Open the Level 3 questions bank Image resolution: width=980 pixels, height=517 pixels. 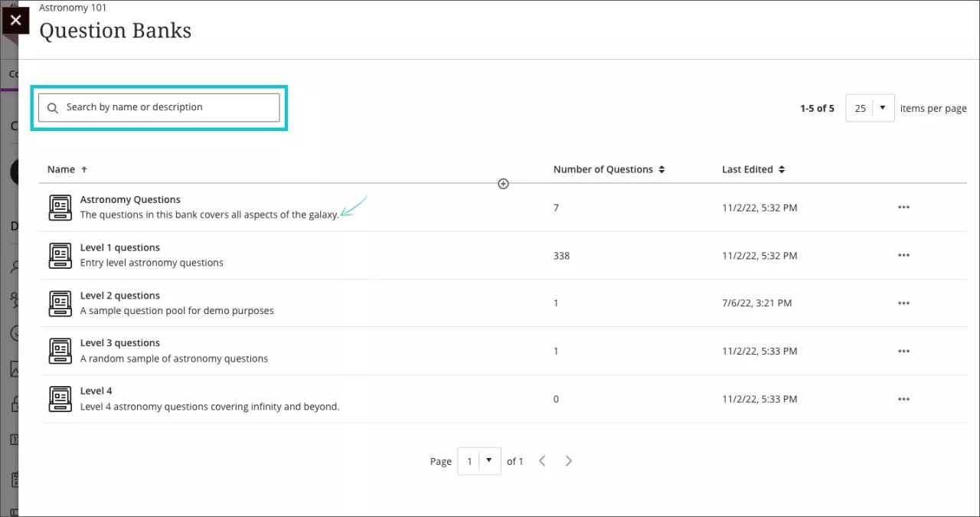pyautogui.click(x=120, y=343)
